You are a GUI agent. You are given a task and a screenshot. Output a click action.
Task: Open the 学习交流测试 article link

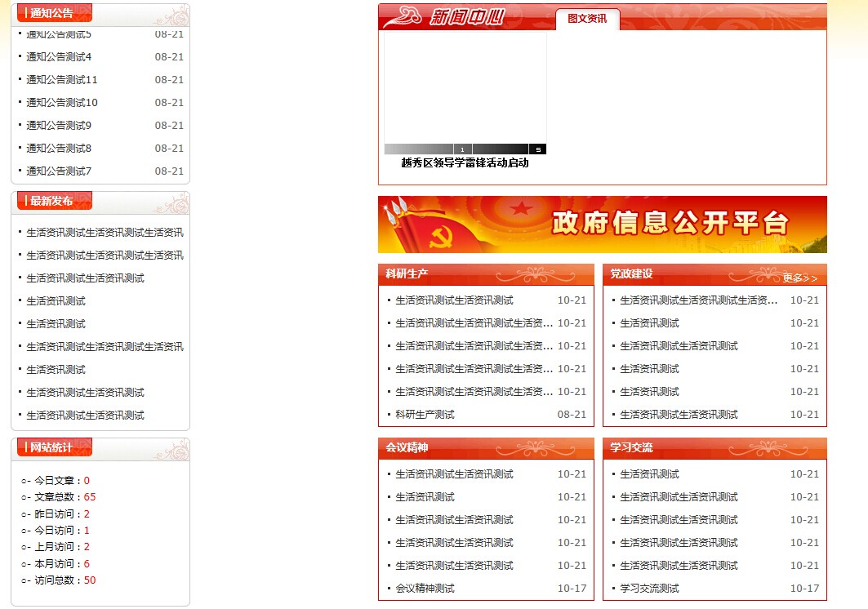[x=649, y=589]
